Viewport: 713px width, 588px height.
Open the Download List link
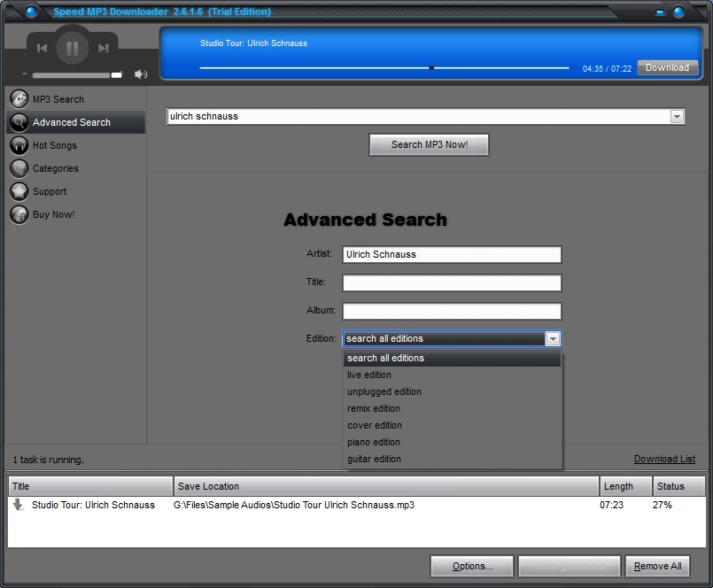(665, 459)
